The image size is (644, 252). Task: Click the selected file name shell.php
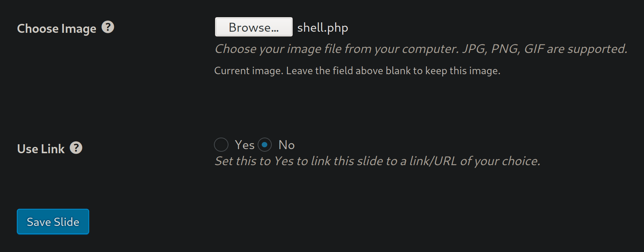[x=323, y=28]
